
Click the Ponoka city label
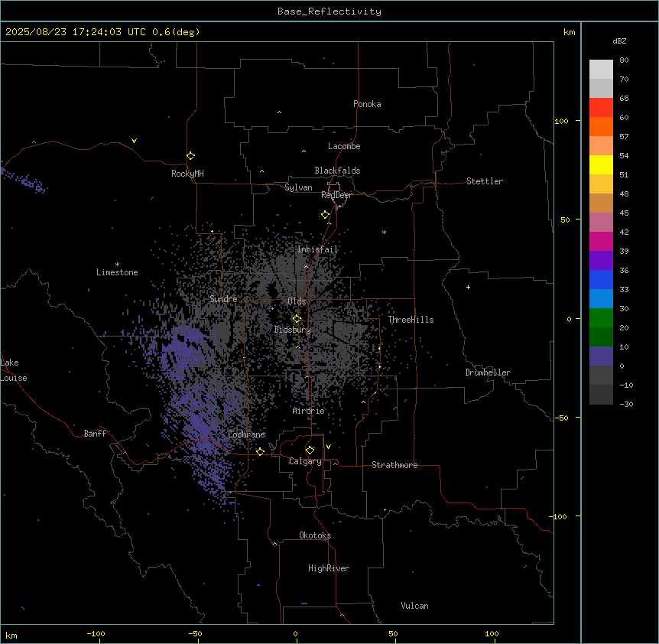(x=367, y=104)
